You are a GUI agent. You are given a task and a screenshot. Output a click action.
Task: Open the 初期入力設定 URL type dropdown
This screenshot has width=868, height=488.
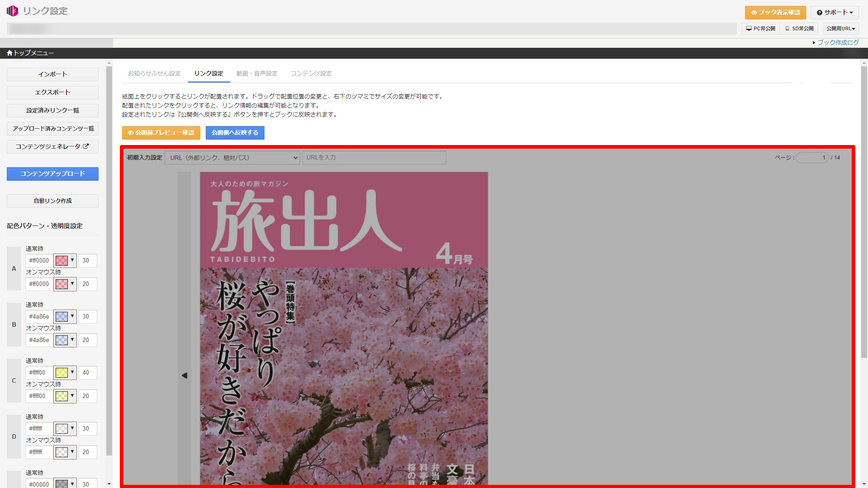(x=232, y=157)
